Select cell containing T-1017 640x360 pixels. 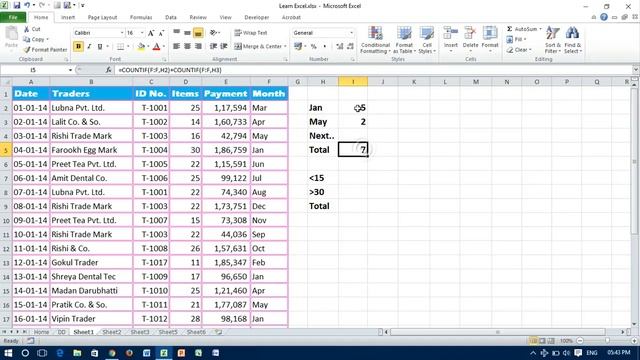click(151, 262)
